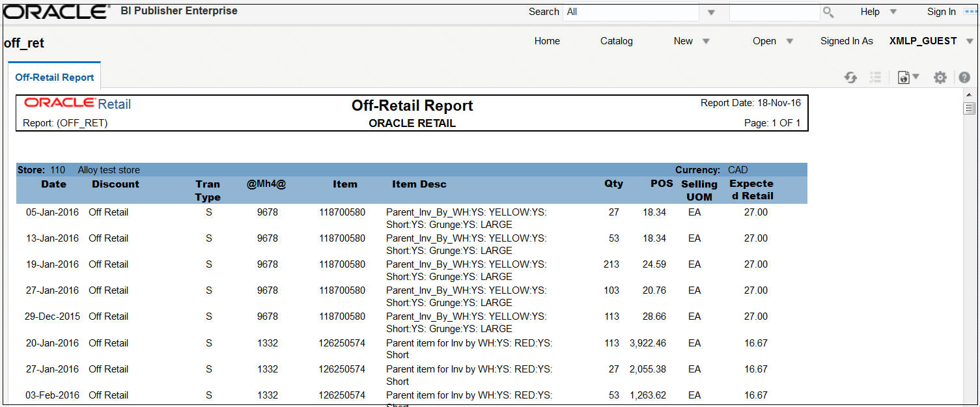Click @Mh4@ value 1332 in 03-Feb-2016 row
980x407 pixels.
[x=268, y=395]
